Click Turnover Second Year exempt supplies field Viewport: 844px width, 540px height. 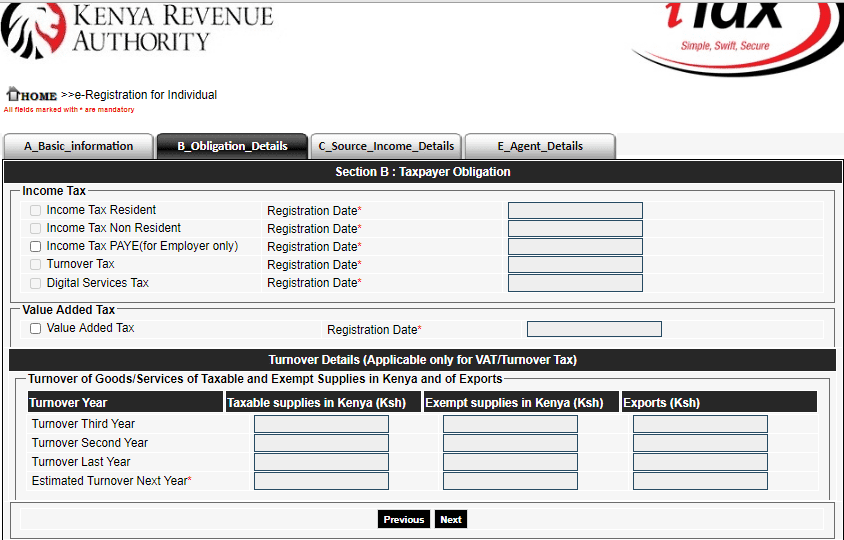pyautogui.click(x=510, y=443)
